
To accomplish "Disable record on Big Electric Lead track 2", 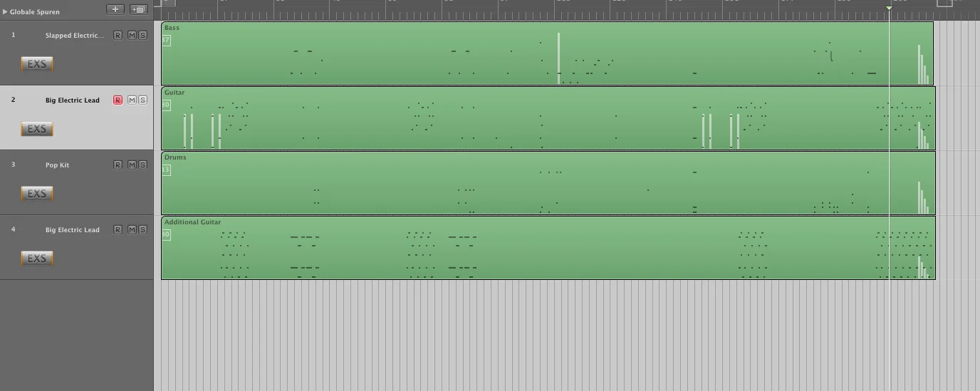I will (x=118, y=100).
